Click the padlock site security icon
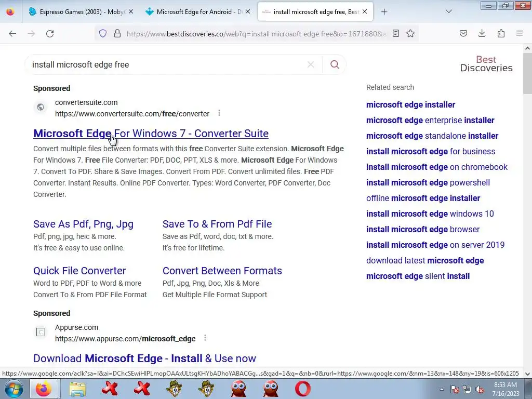The height and width of the screenshot is (399, 532). tap(117, 33)
